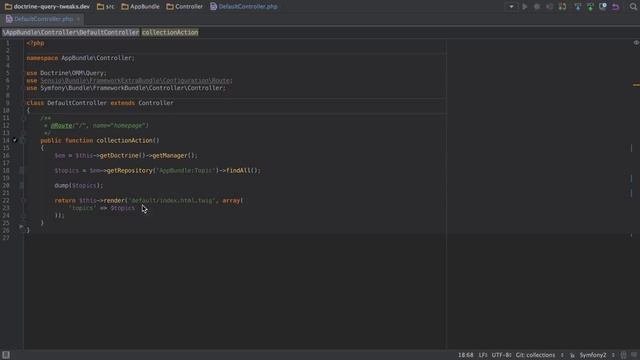Click the inspection eye icon at editor top-right

[636, 42]
